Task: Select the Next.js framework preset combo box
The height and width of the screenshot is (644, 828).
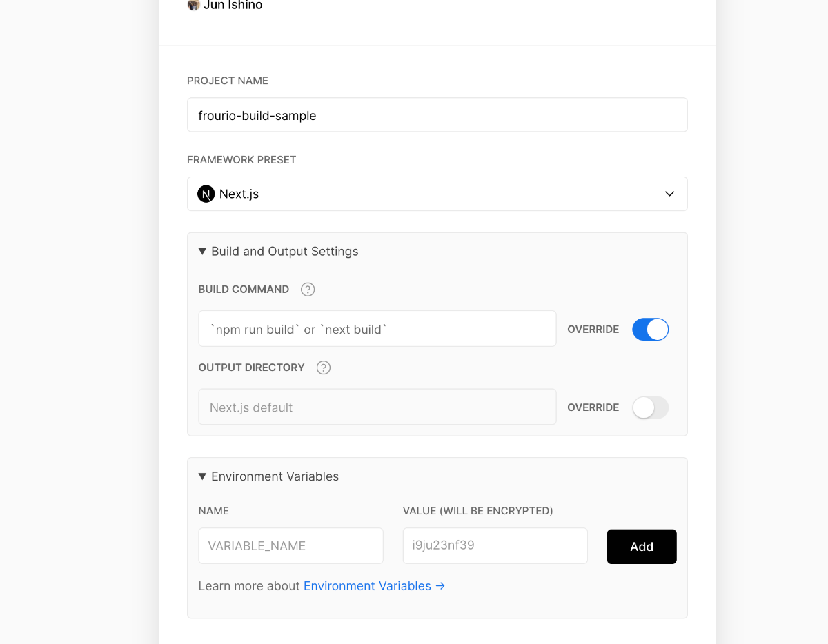Action: pyautogui.click(x=437, y=194)
